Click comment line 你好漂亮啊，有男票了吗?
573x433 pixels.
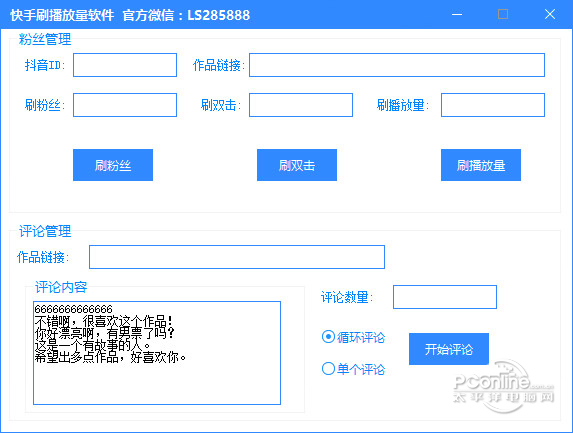105,333
